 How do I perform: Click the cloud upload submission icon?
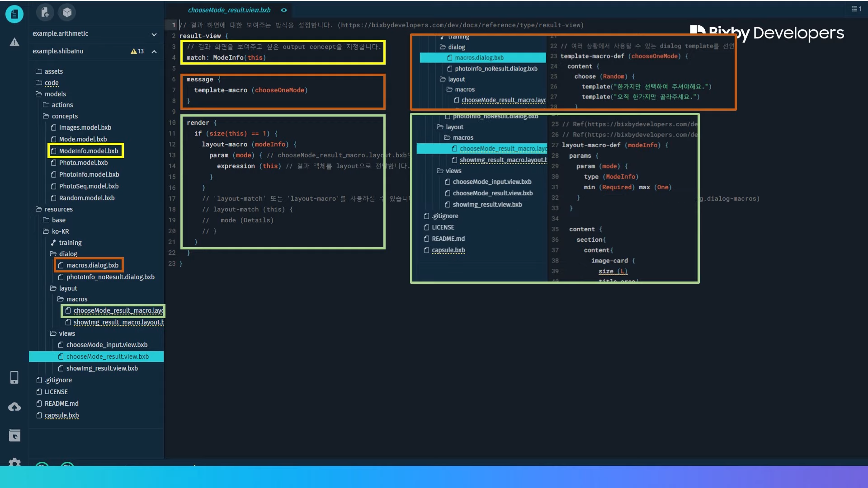14,407
